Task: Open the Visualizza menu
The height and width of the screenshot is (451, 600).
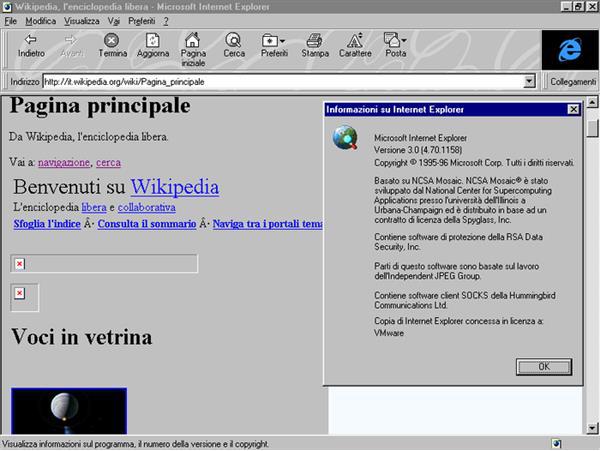Action: [x=82, y=21]
